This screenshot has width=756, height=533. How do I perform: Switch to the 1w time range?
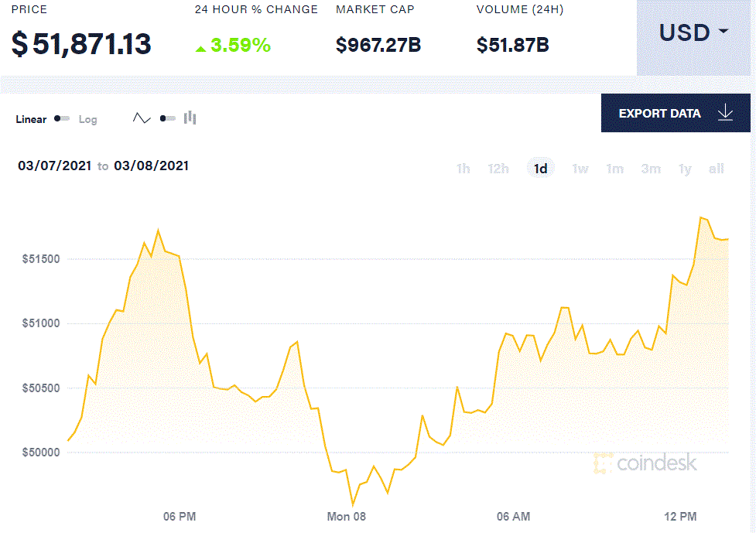tap(580, 169)
